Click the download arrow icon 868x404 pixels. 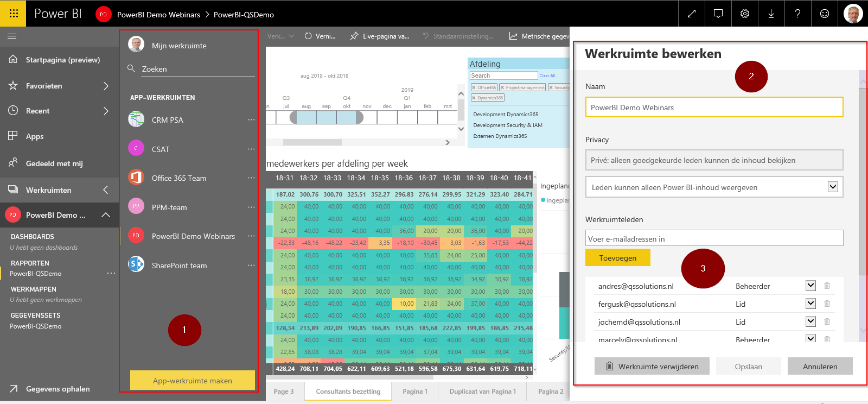click(771, 14)
